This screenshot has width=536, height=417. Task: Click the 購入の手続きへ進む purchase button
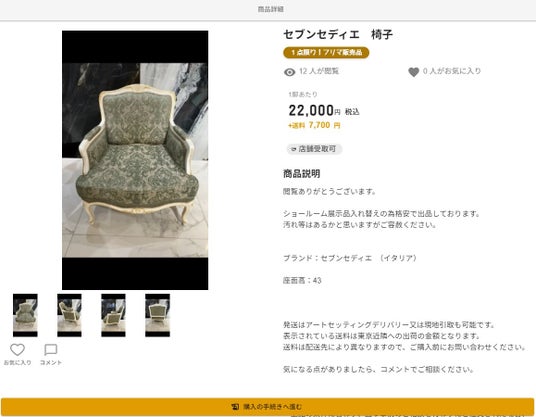coord(268,407)
